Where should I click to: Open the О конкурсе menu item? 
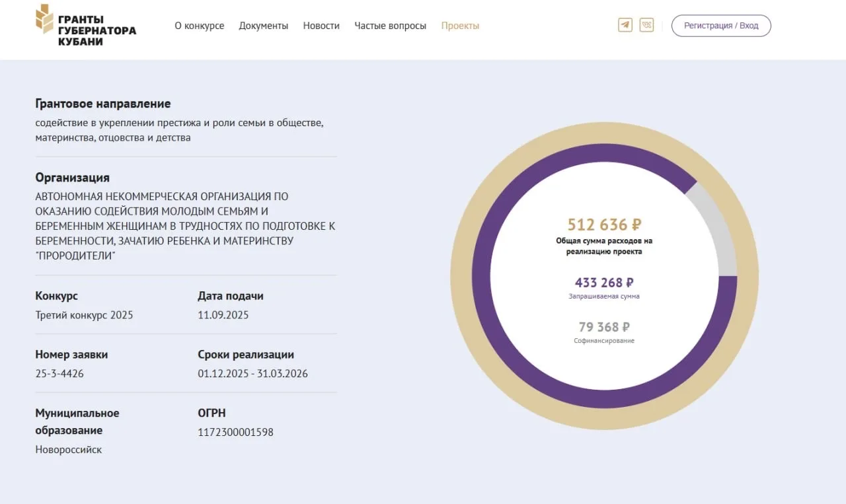tap(199, 26)
